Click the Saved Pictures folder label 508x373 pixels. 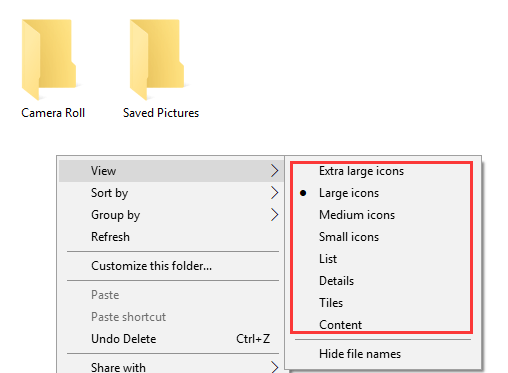(x=161, y=113)
